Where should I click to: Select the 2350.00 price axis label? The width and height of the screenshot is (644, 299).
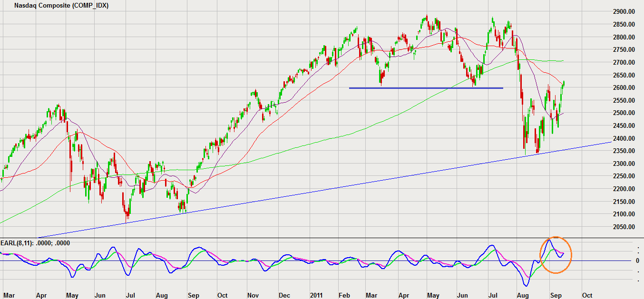point(624,151)
